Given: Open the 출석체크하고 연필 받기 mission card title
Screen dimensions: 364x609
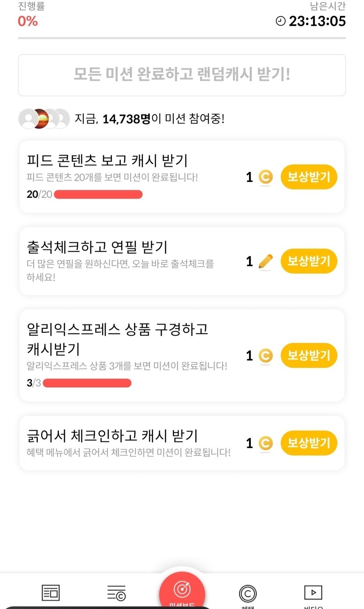Looking at the screenshot, I should click(97, 247).
